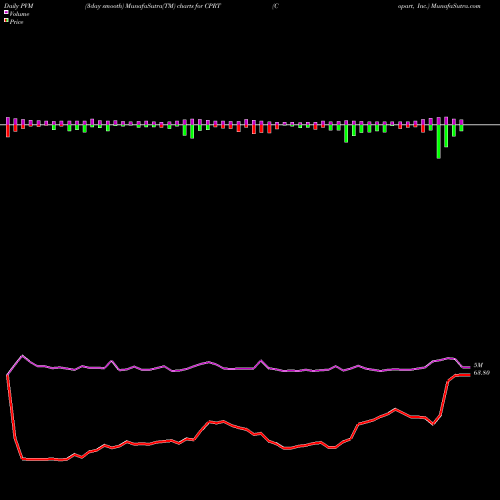
Task: Click the 'Price' legend label
Action: click(16, 22)
